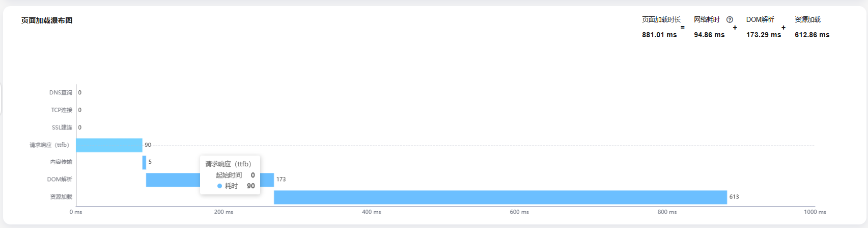The image size is (868, 228).
Task: Select the 请求响应（ttfb）bar in chart
Action: 109,145
